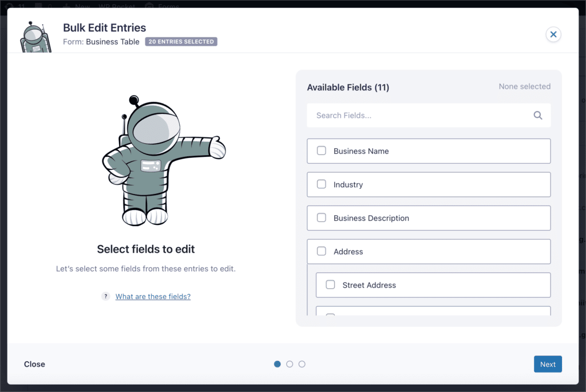The image size is (586, 392).
Task: Click the astronaut logo in the header
Action: [35, 37]
